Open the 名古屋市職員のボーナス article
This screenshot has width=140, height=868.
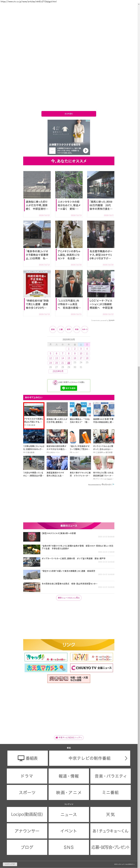pyautogui.click(x=101, y=244)
